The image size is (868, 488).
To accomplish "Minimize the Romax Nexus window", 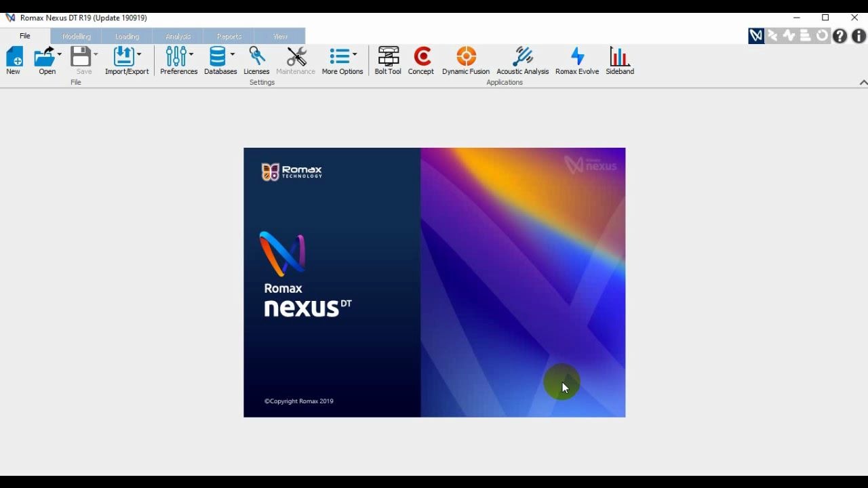I will [x=797, y=18].
